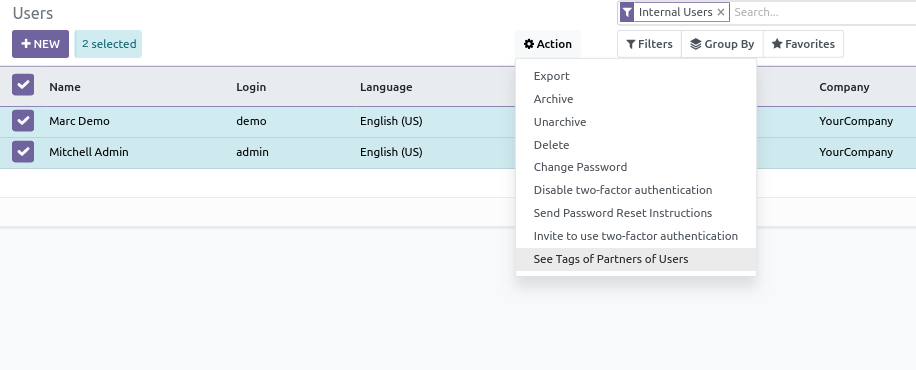This screenshot has height=370, width=916.
Task: Uncheck the Marc Demo row checkbox
Action: click(x=23, y=121)
